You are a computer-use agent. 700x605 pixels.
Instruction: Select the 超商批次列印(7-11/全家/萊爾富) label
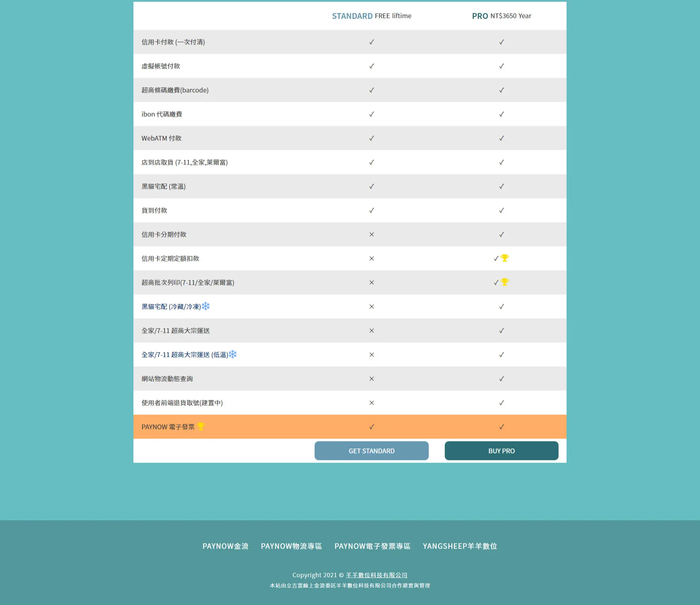[188, 282]
